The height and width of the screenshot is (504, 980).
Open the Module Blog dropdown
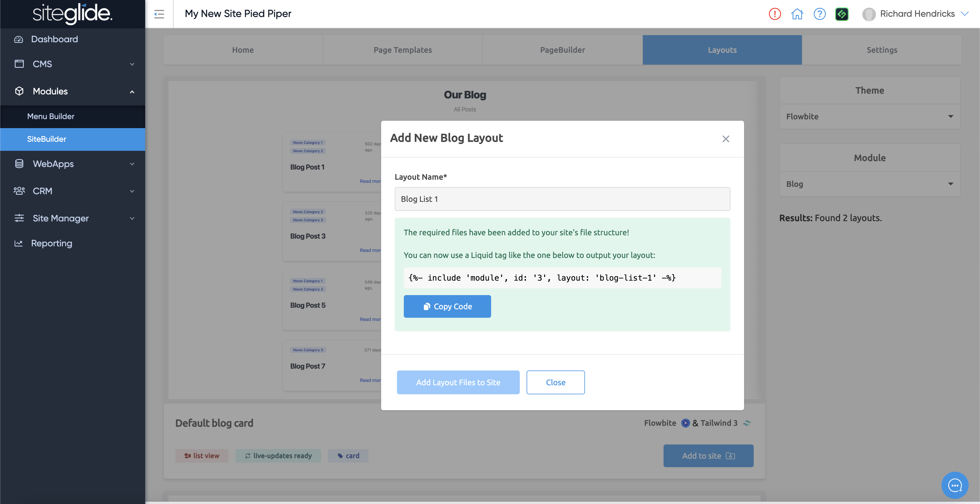tap(869, 184)
